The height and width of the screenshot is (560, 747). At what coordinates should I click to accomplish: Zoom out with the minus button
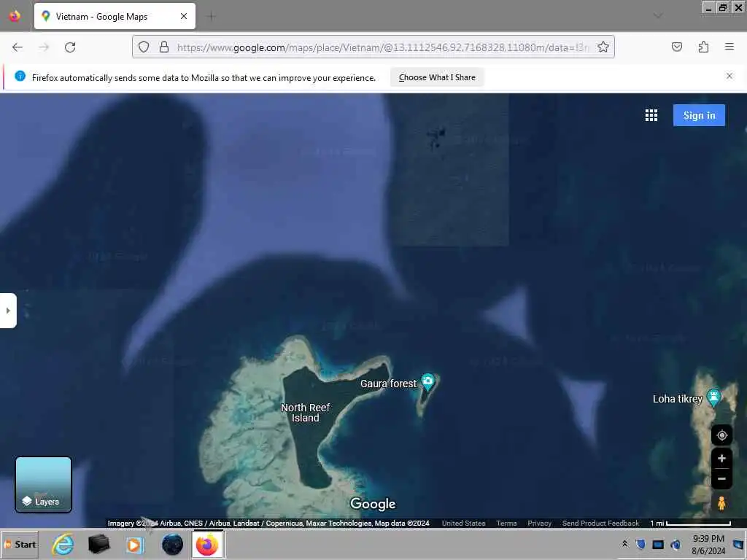click(721, 479)
